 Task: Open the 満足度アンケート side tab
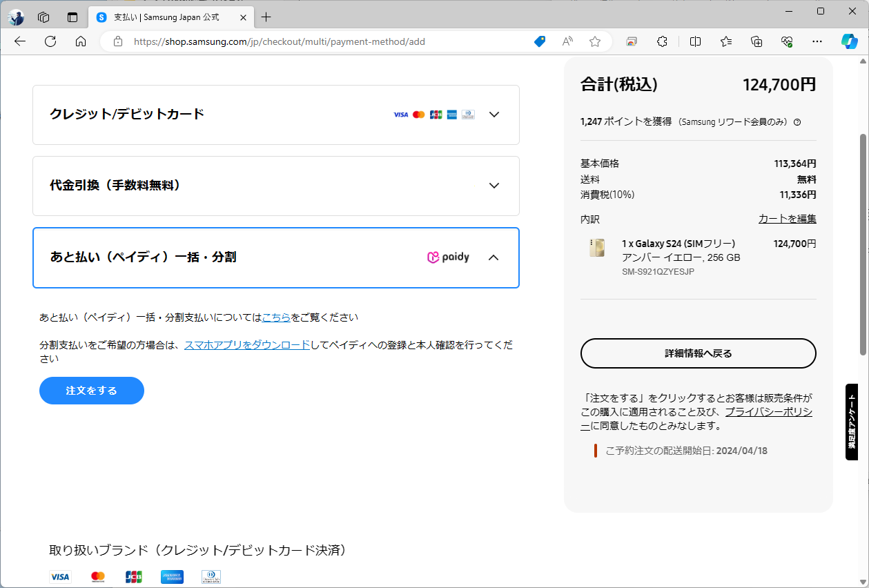[852, 422]
